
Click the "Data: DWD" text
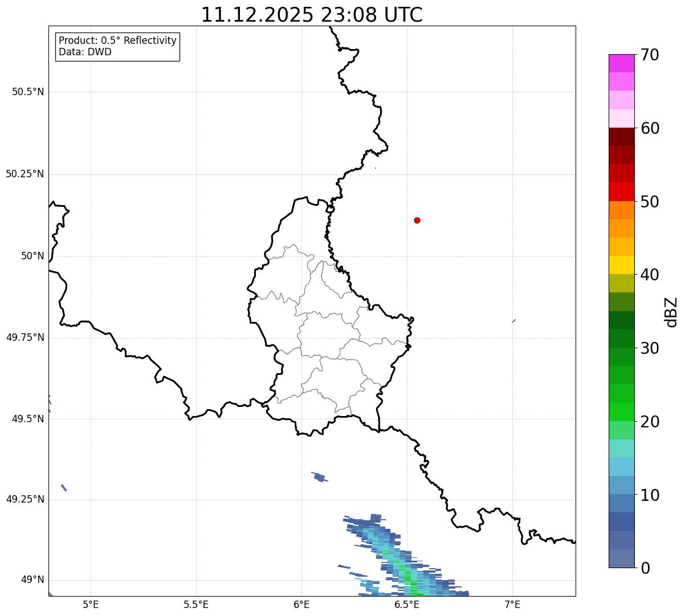(85, 52)
